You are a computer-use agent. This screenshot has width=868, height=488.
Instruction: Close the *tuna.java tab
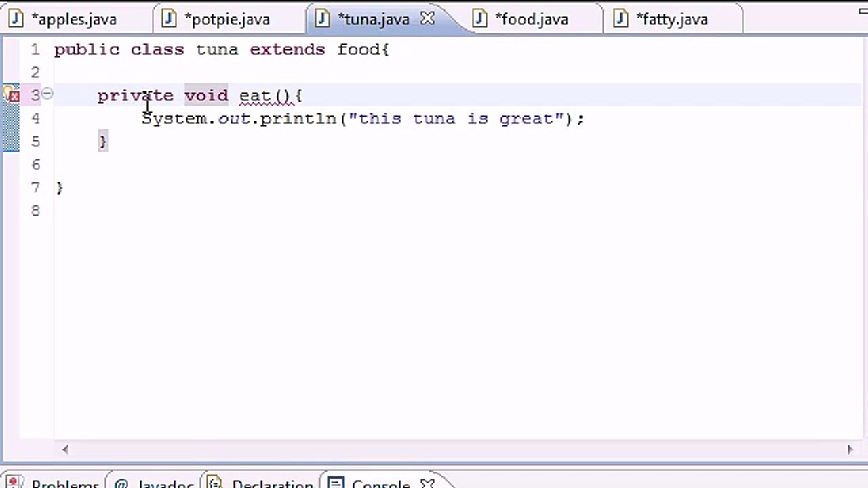(427, 19)
